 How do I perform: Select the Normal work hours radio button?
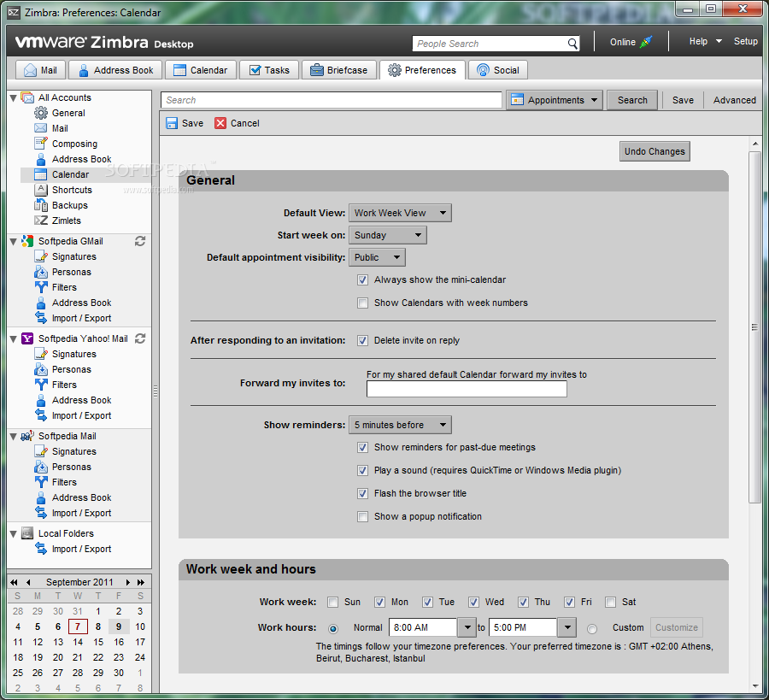[333, 628]
